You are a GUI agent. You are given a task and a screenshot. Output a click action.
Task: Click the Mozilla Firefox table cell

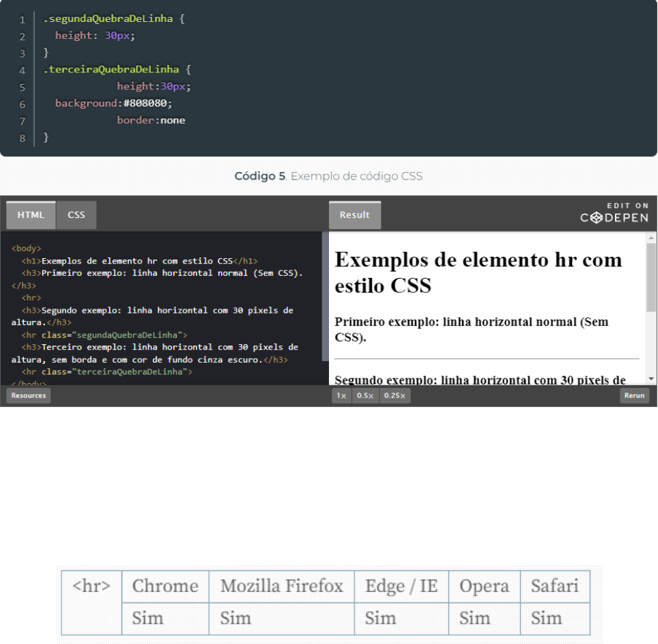coord(282,586)
